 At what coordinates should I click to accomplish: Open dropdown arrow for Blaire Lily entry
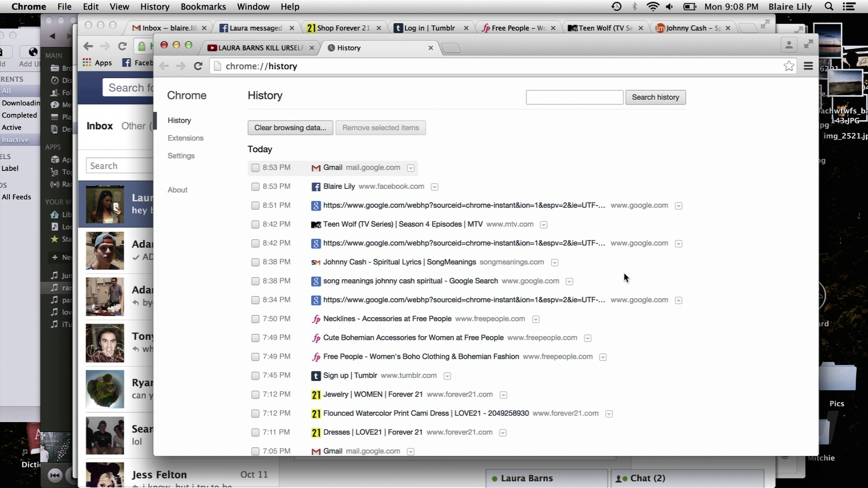pos(434,187)
